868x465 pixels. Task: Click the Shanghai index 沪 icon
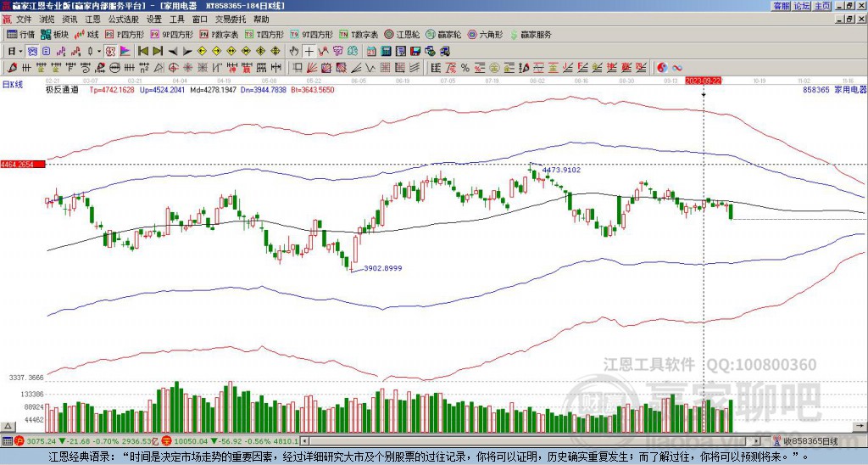coord(19,441)
